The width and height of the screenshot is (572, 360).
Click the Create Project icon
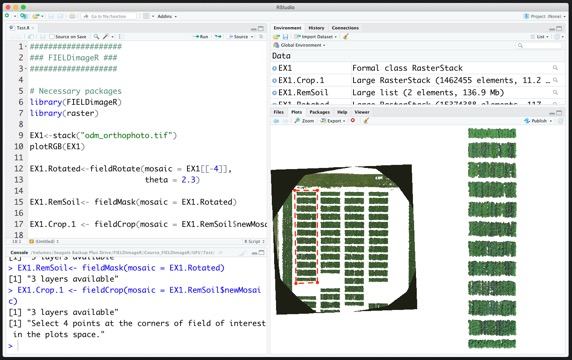point(23,16)
